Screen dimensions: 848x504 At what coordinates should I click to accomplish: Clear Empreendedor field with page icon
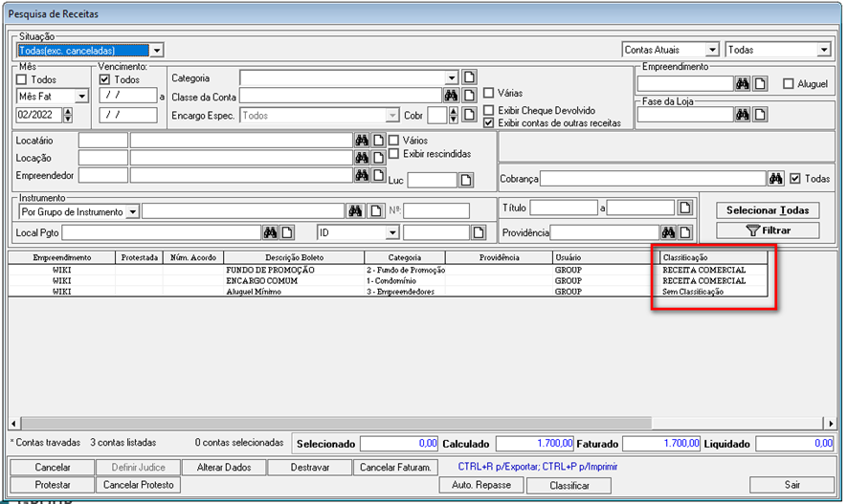tap(379, 175)
